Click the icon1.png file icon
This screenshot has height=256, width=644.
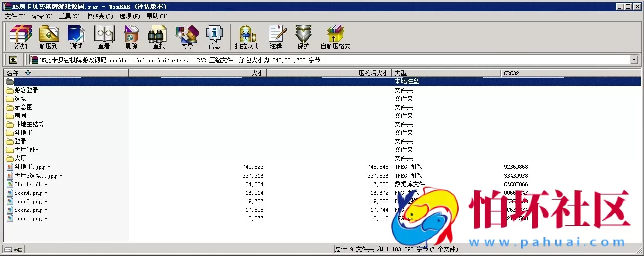pos(10,218)
